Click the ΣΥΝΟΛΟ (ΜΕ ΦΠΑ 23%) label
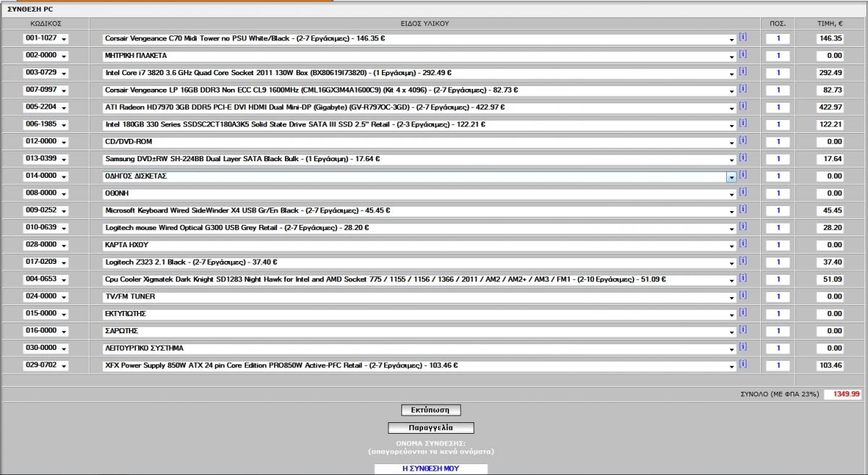 [780, 394]
